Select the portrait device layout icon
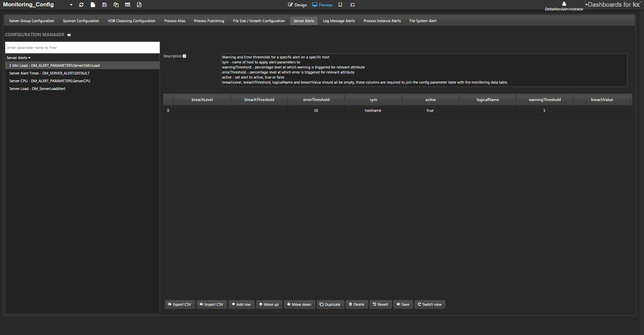The height and width of the screenshot is (335, 644). pyautogui.click(x=340, y=5)
